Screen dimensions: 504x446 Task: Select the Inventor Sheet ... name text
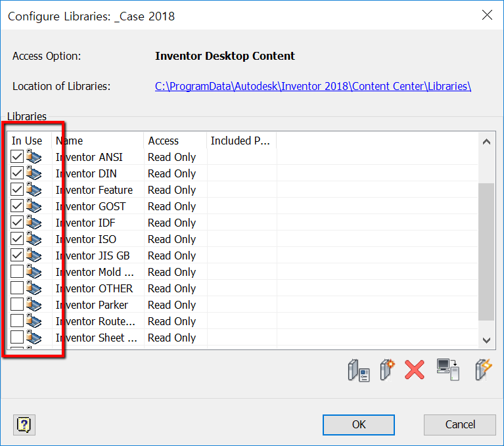click(x=97, y=338)
